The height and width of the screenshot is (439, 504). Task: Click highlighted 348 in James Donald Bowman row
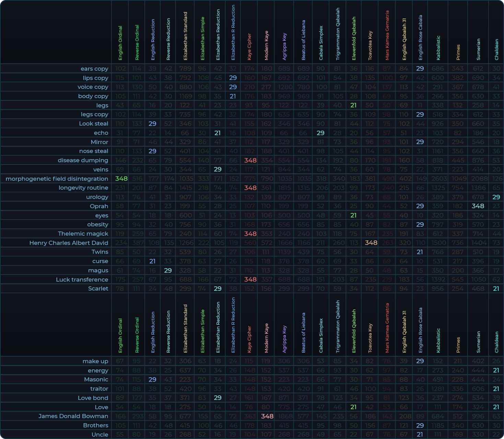267,416
